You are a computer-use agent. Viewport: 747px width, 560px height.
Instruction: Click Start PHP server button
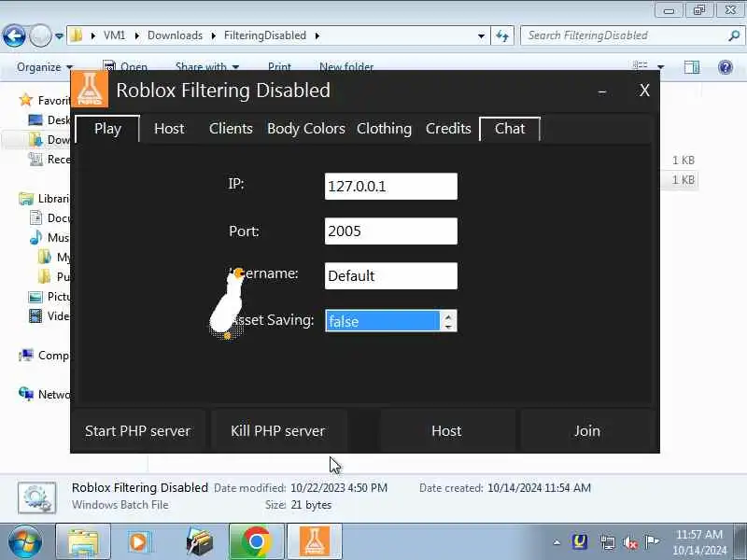pyautogui.click(x=137, y=431)
